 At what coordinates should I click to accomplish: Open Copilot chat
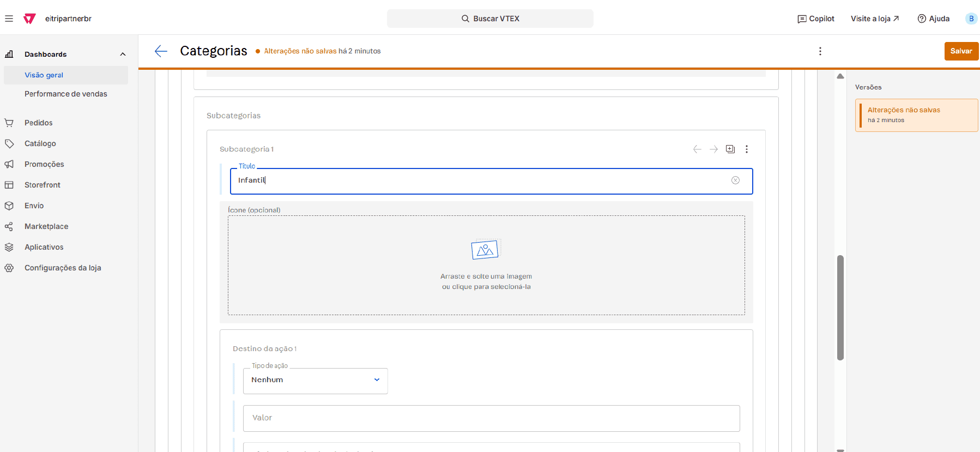tap(816, 19)
